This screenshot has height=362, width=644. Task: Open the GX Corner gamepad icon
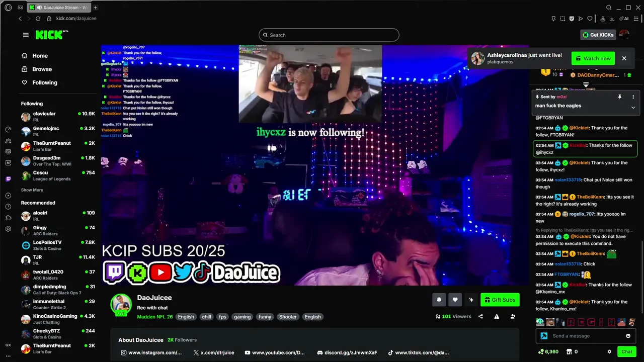(20, 8)
